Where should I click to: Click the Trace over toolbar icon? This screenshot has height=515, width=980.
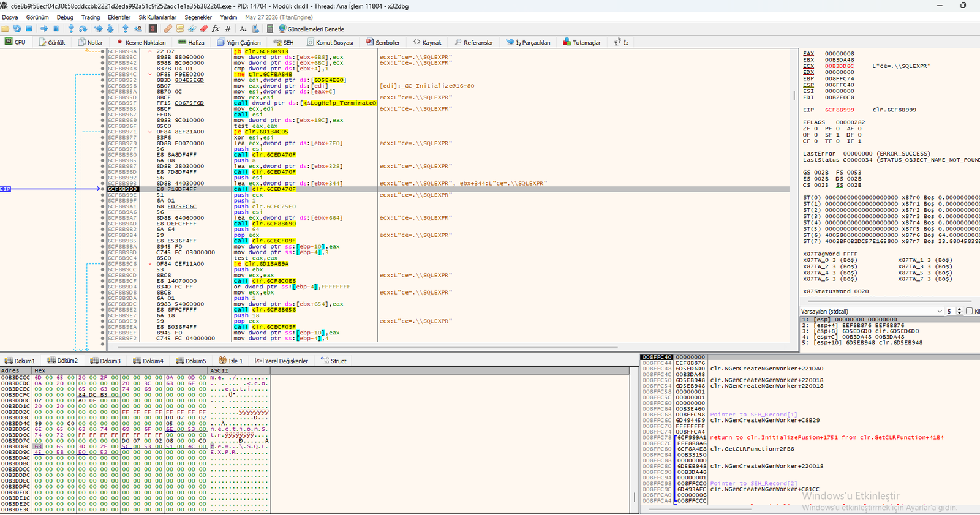click(x=110, y=29)
